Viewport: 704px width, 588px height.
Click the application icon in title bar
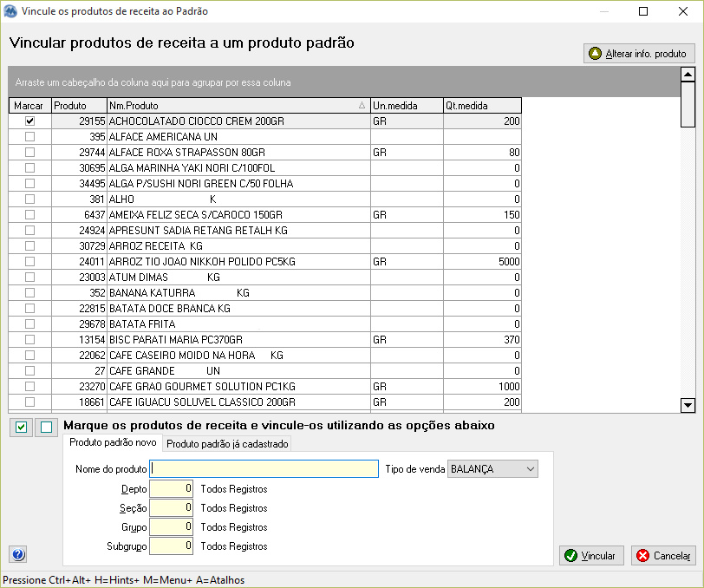click(x=10, y=11)
